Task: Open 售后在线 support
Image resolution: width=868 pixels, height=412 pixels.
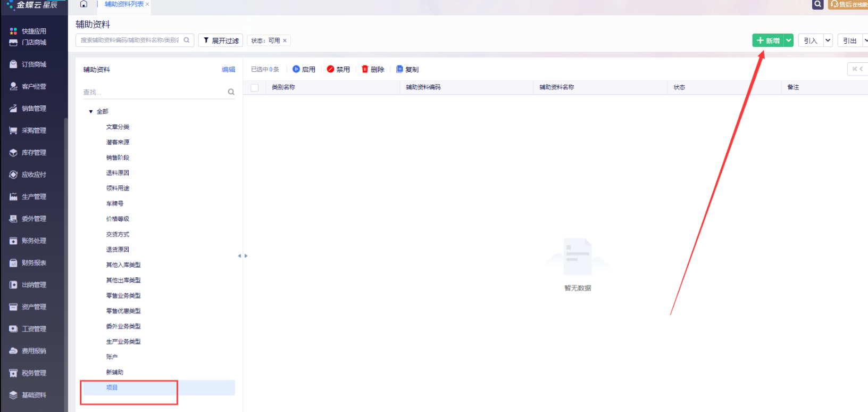Action: (x=848, y=4)
